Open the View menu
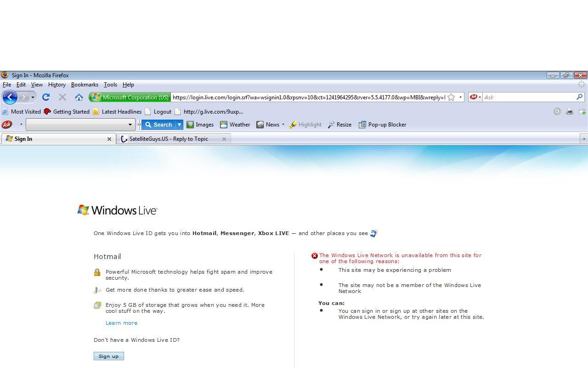The image size is (588, 368). (37, 85)
